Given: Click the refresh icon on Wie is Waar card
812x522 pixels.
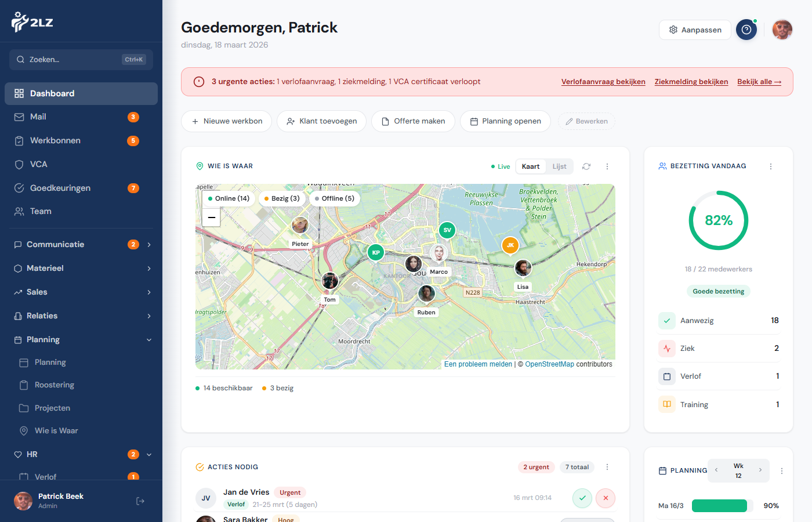Looking at the screenshot, I should [x=586, y=166].
